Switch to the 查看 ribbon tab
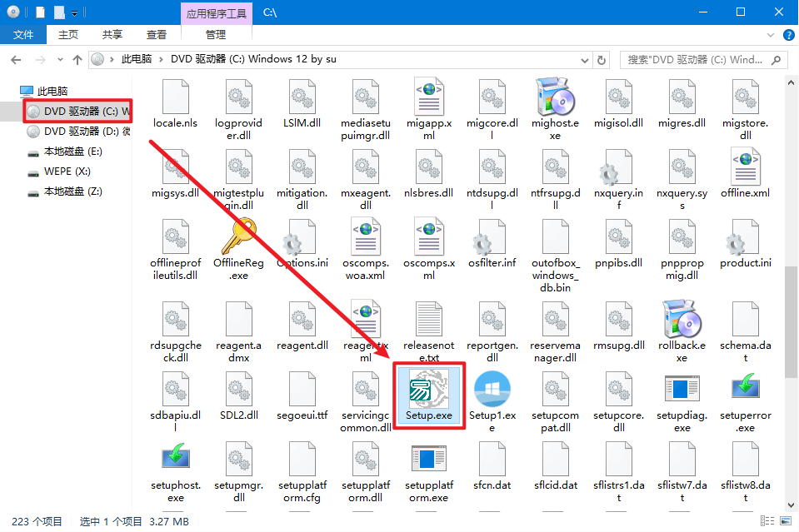The height and width of the screenshot is (532, 799). tap(157, 35)
